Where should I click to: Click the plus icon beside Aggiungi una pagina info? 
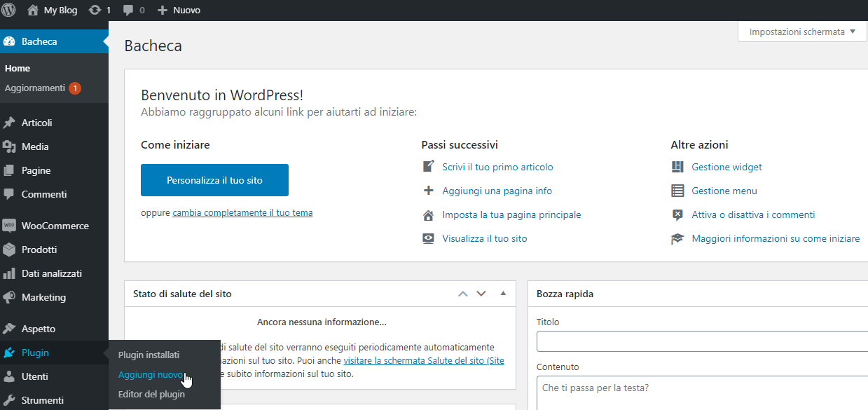click(429, 191)
